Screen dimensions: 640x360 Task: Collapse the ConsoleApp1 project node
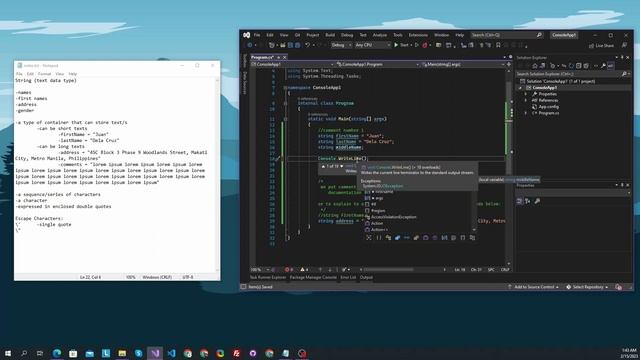click(520, 88)
